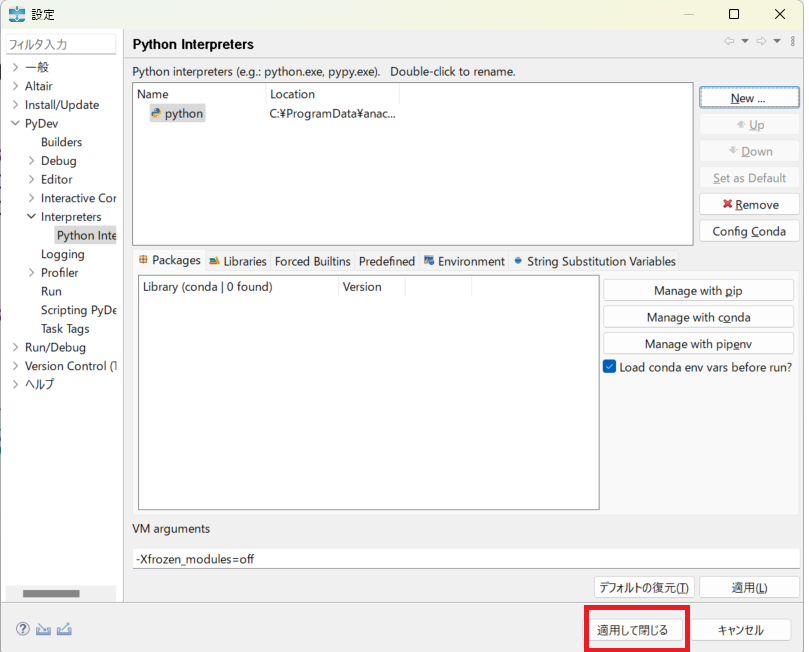This screenshot has width=809, height=652.
Task: Open the String Substitution Variables tab
Action: click(x=595, y=261)
